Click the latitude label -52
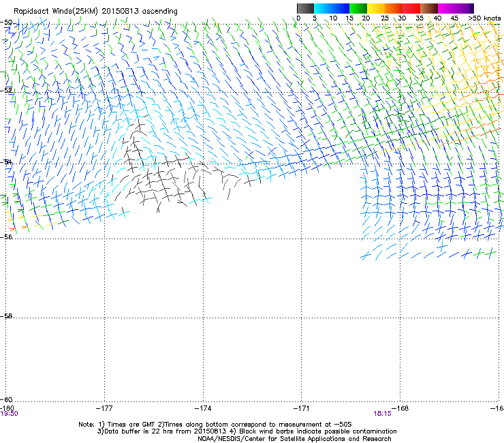504x443 pixels. point(6,91)
